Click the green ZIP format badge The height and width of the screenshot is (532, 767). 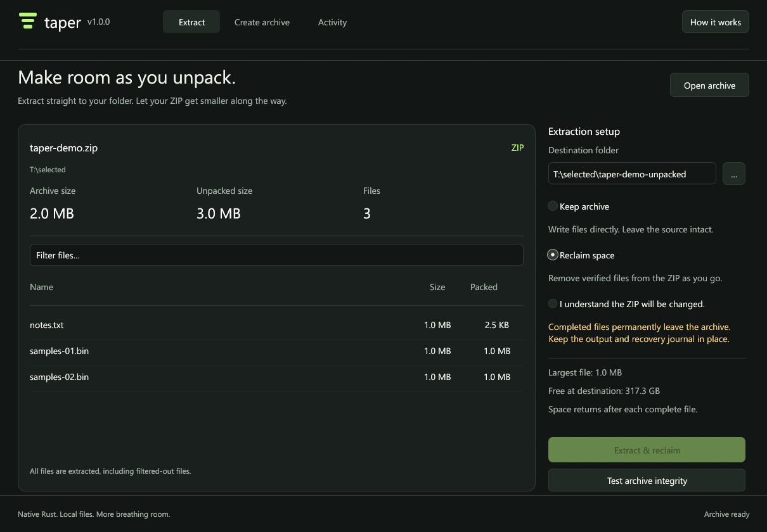pyautogui.click(x=517, y=148)
